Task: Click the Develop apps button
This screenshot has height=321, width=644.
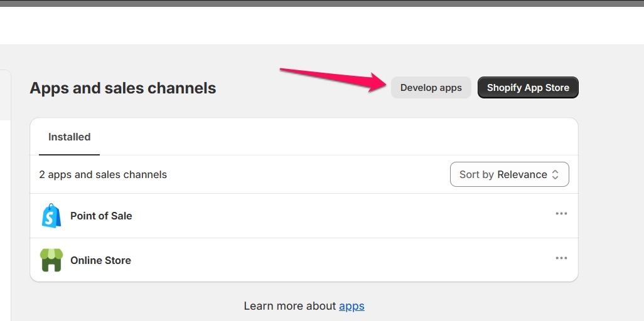Action: click(x=431, y=87)
